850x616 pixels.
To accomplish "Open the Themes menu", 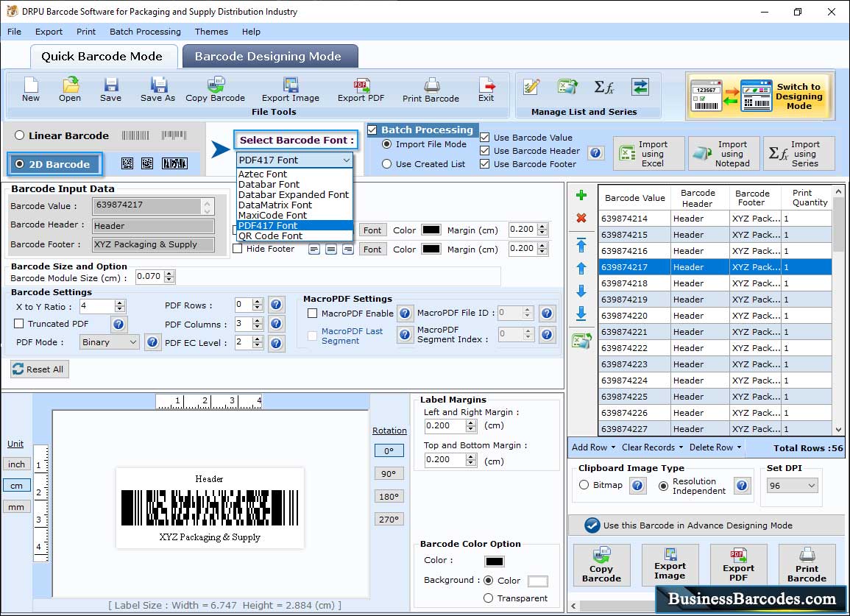I will pyautogui.click(x=211, y=32).
